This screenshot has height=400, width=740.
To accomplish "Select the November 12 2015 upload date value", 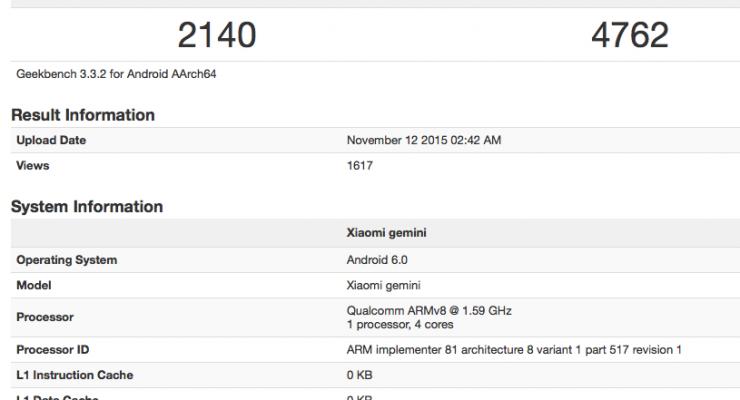I will point(423,141).
